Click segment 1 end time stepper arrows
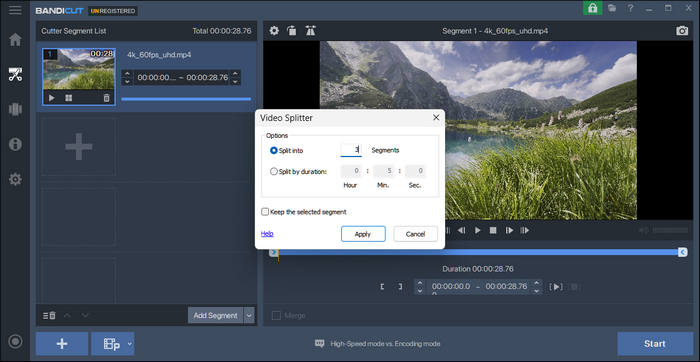The width and height of the screenshot is (700, 362). tap(236, 78)
